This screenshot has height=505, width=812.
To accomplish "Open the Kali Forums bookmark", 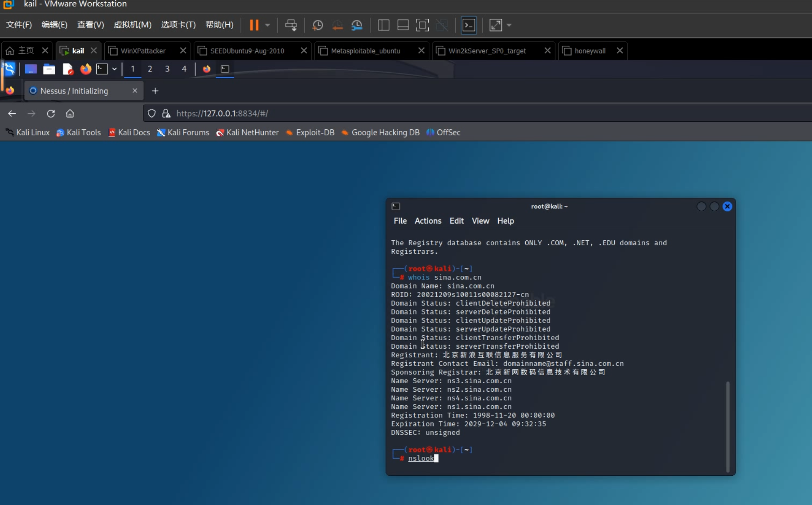I will click(183, 133).
